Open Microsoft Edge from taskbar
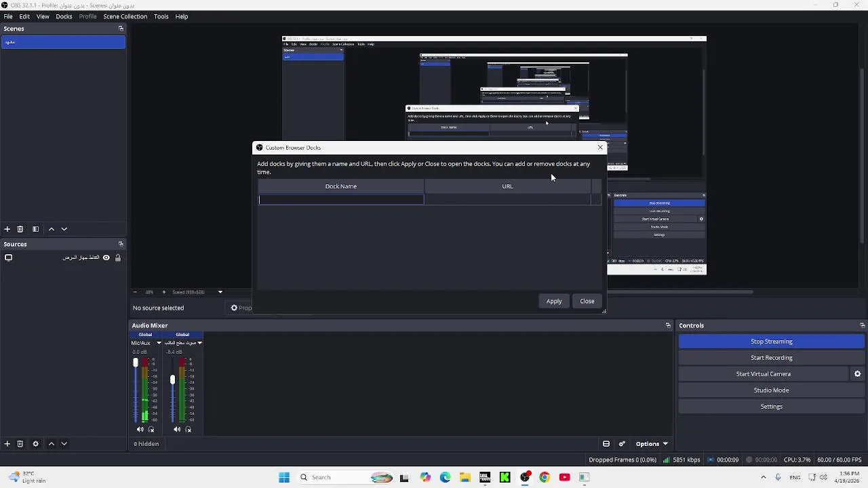The height and width of the screenshot is (488, 868). point(445,477)
